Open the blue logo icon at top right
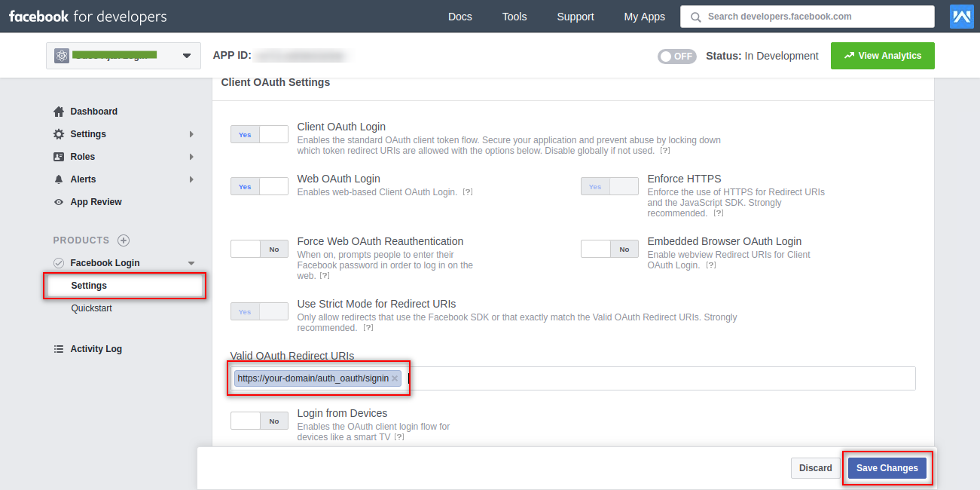Viewport: 980px width, 490px height. [x=961, y=16]
